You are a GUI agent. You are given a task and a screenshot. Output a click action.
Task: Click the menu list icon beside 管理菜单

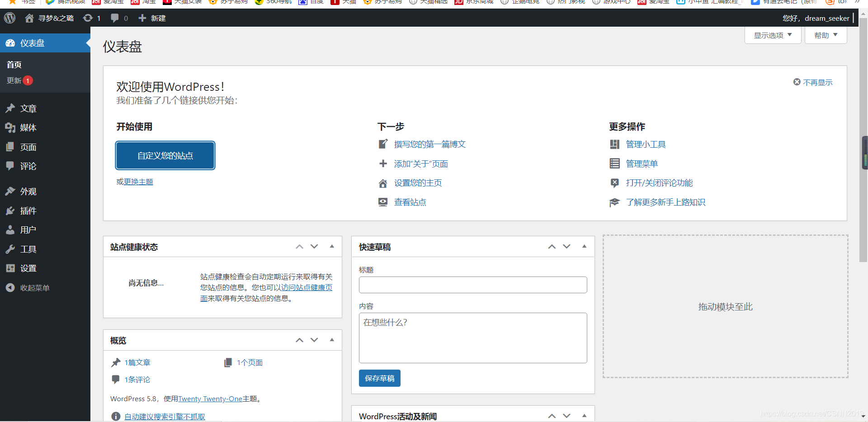(614, 164)
